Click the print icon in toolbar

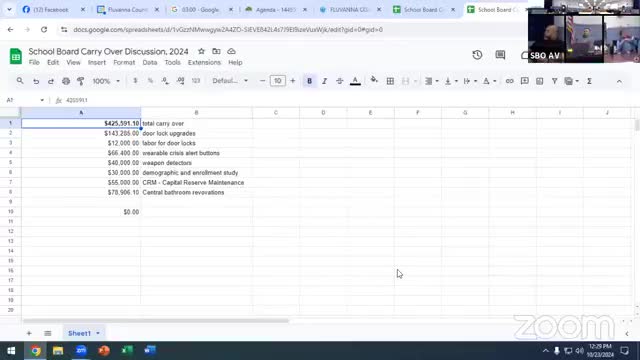pyautogui.click(x=66, y=81)
